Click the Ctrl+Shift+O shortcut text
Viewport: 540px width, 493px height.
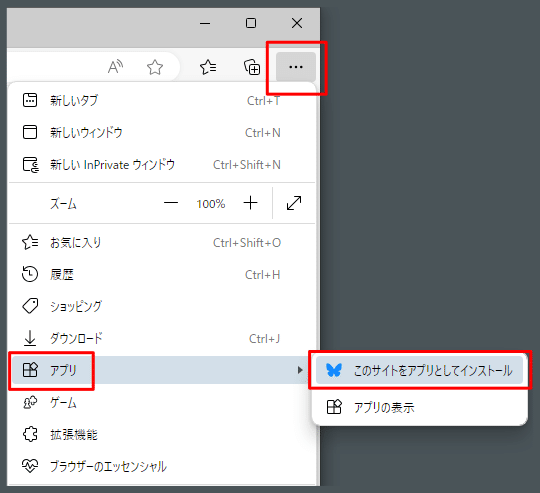[247, 243]
